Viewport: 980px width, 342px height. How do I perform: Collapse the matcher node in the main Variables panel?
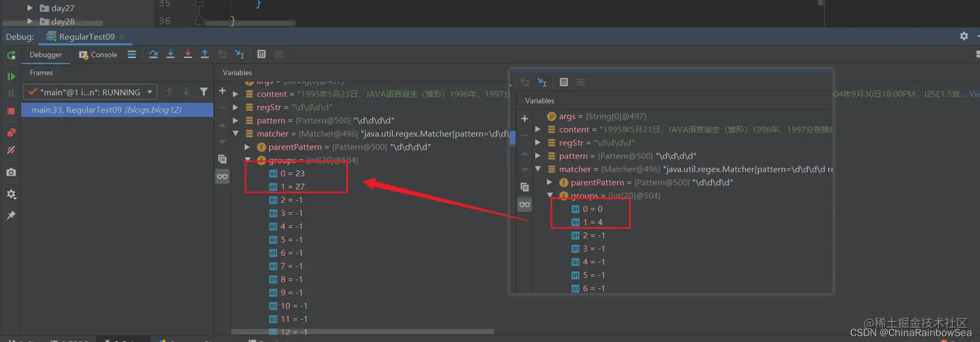click(236, 134)
